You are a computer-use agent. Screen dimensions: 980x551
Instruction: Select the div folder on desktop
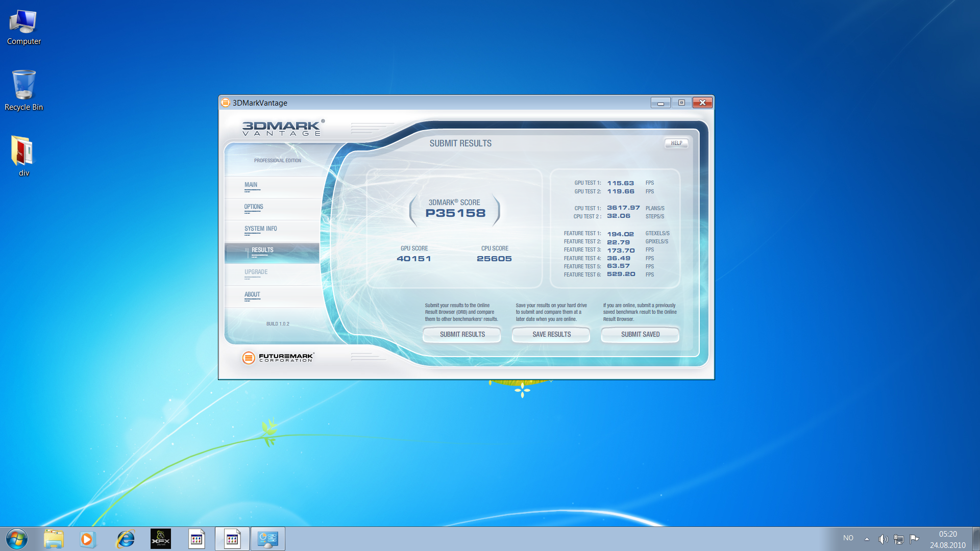click(x=23, y=156)
